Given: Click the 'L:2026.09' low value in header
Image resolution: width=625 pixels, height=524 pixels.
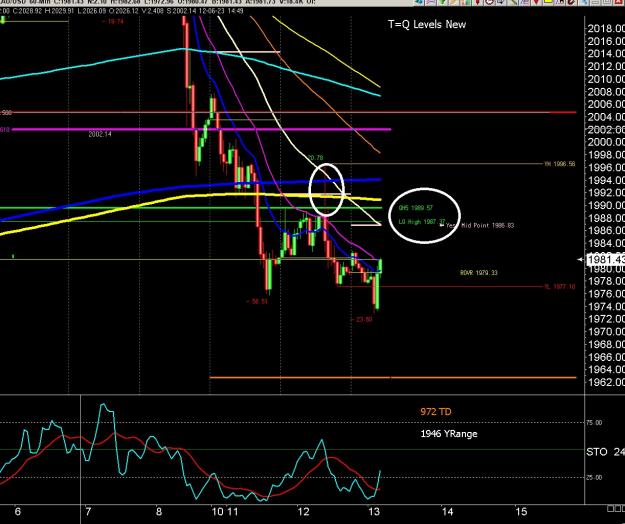Looking at the screenshot, I should tap(92, 11).
